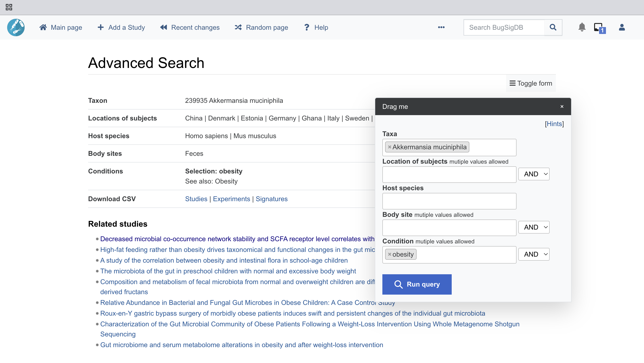This screenshot has width=644, height=363.
Task: Open the three-dots more menu
Action: [x=441, y=27]
